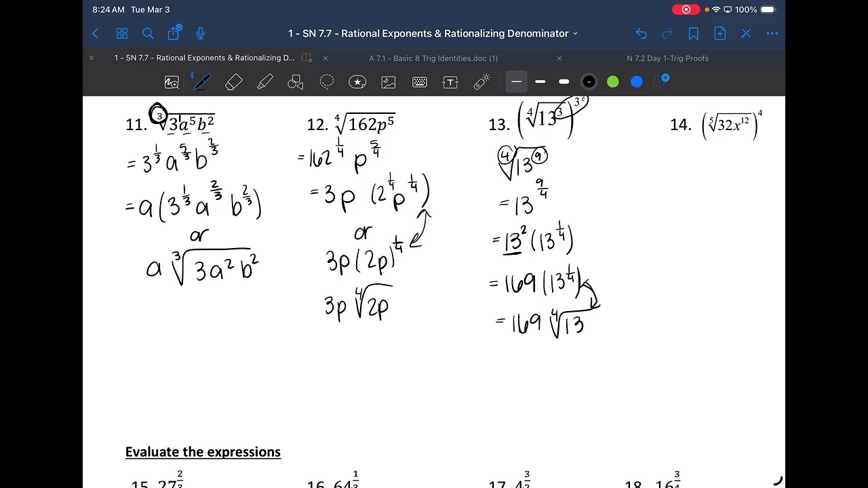868x488 pixels.
Task: Close the N 7.2 Trig Proofs tab
Action: coord(559,58)
